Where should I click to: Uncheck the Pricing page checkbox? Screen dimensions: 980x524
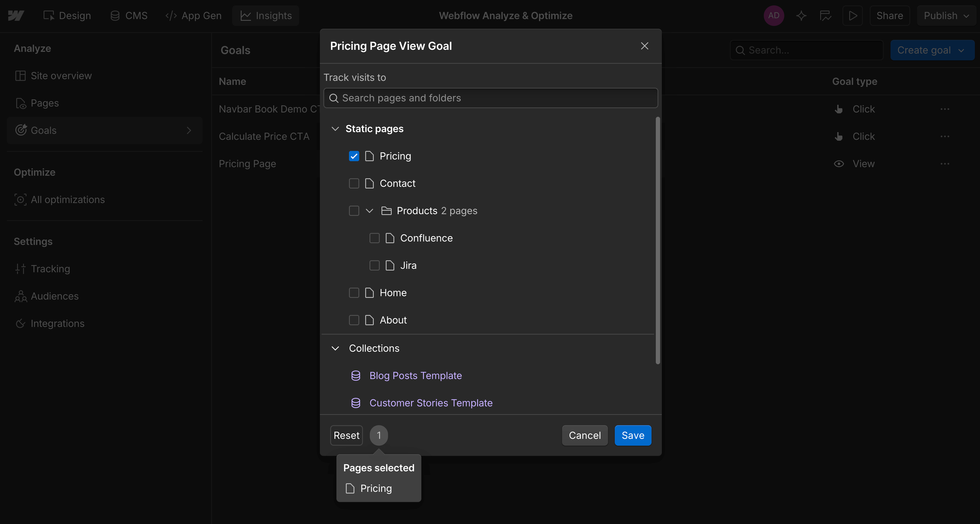pyautogui.click(x=354, y=156)
